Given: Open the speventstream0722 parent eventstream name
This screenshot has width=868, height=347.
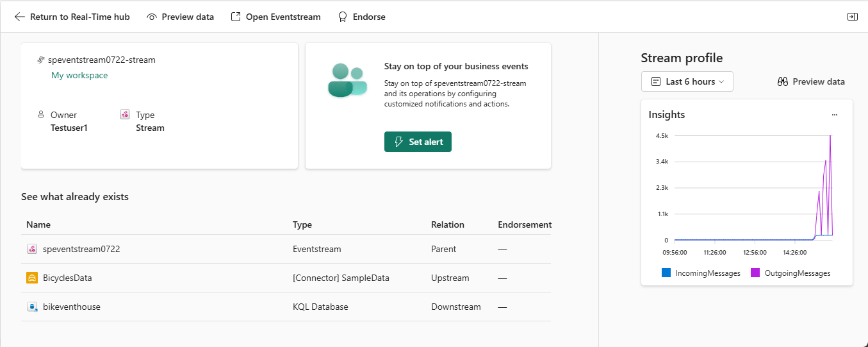Looking at the screenshot, I should pos(81,249).
